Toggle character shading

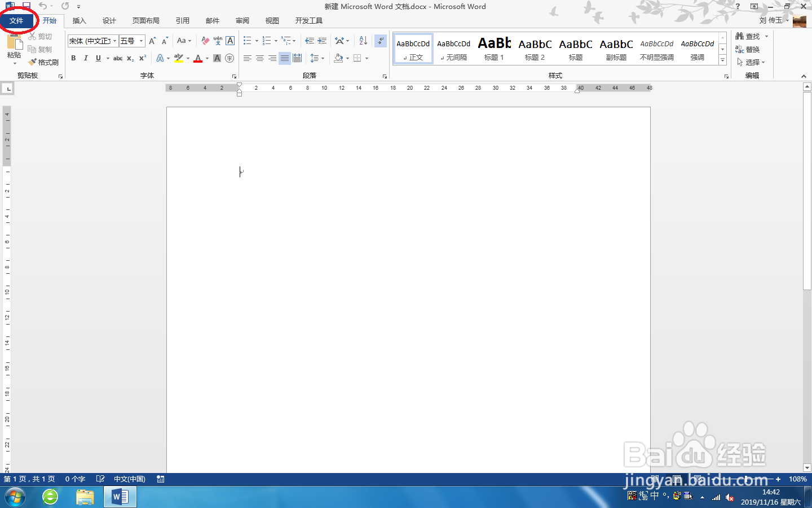(217, 58)
